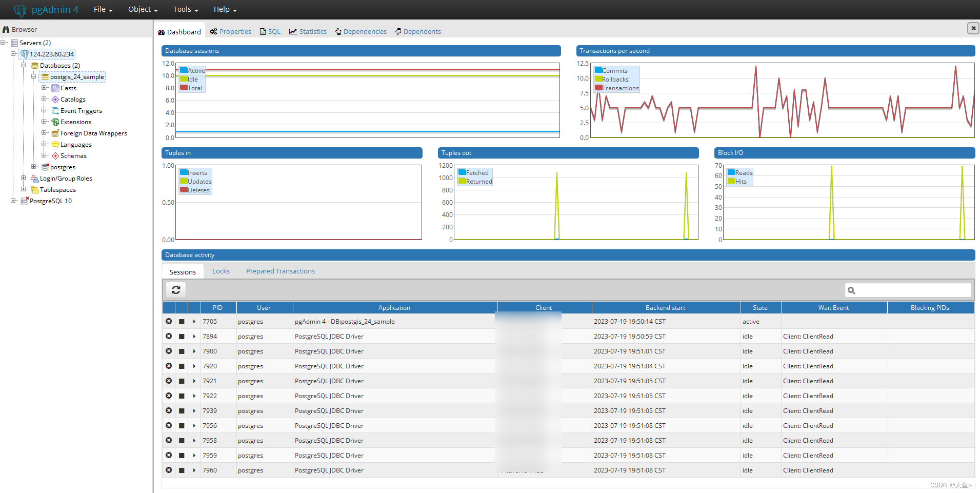
Task: Terminate session square for PID 7960
Action: click(182, 470)
